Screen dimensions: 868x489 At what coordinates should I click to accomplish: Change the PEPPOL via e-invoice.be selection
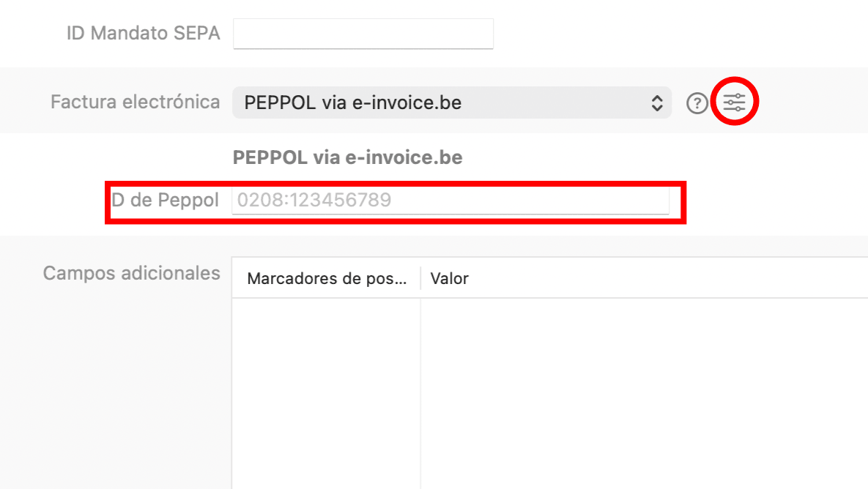coord(452,102)
